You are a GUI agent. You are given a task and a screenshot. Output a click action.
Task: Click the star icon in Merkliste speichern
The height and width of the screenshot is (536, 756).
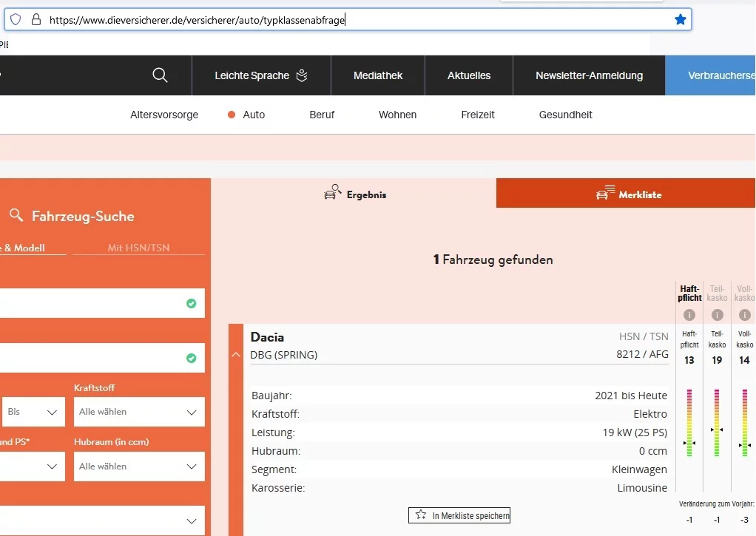421,515
